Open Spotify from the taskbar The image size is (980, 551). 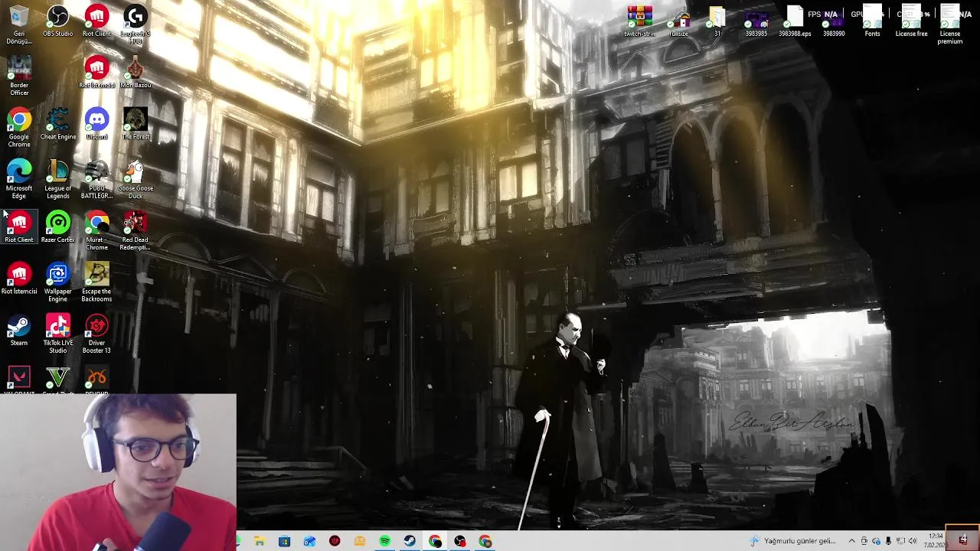pyautogui.click(x=384, y=541)
